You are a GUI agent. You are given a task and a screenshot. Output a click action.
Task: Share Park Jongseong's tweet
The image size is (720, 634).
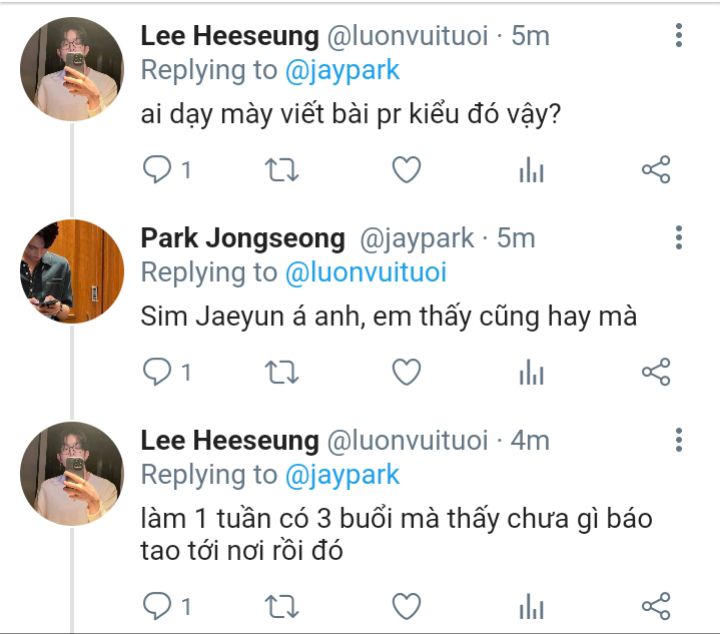point(655,373)
